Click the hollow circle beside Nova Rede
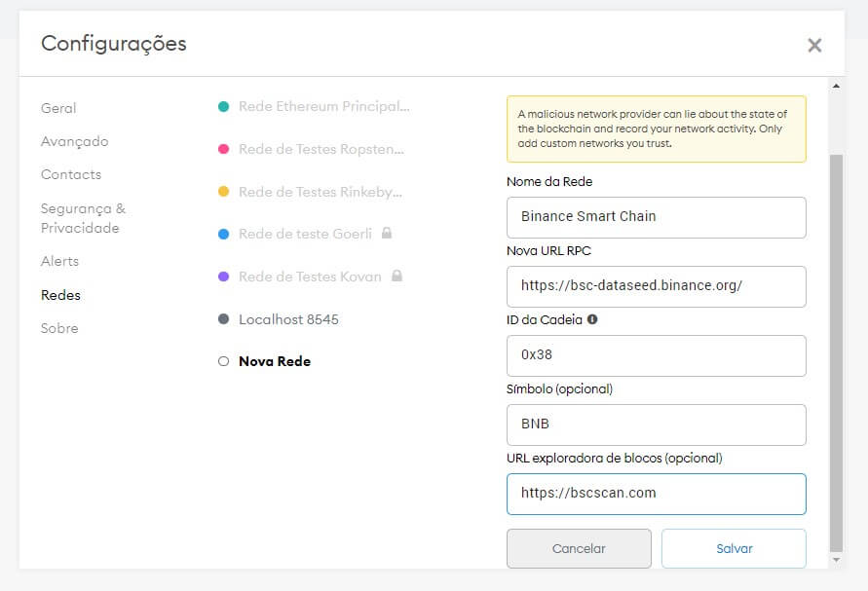Screen dimensions: 868x591 pyautogui.click(x=224, y=361)
